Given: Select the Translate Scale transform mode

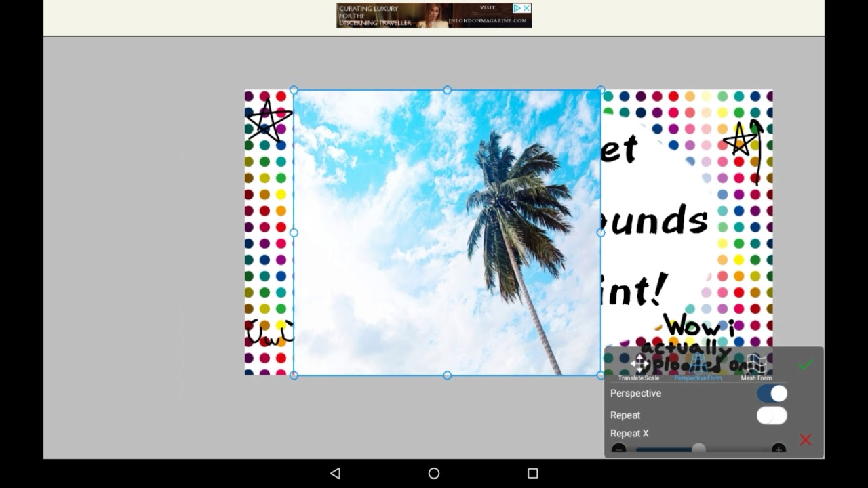Looking at the screenshot, I should pyautogui.click(x=639, y=367).
